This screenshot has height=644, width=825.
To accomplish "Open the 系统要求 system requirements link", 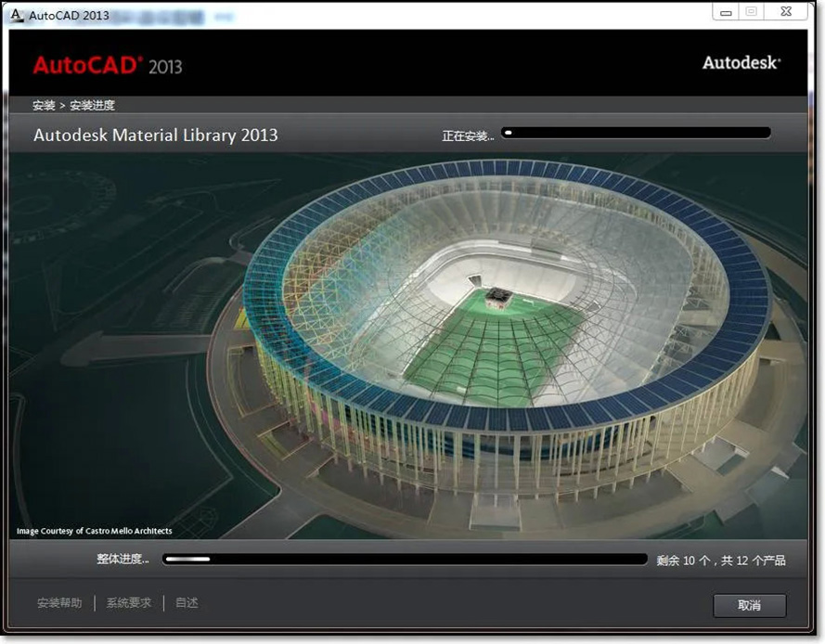I will point(128,603).
